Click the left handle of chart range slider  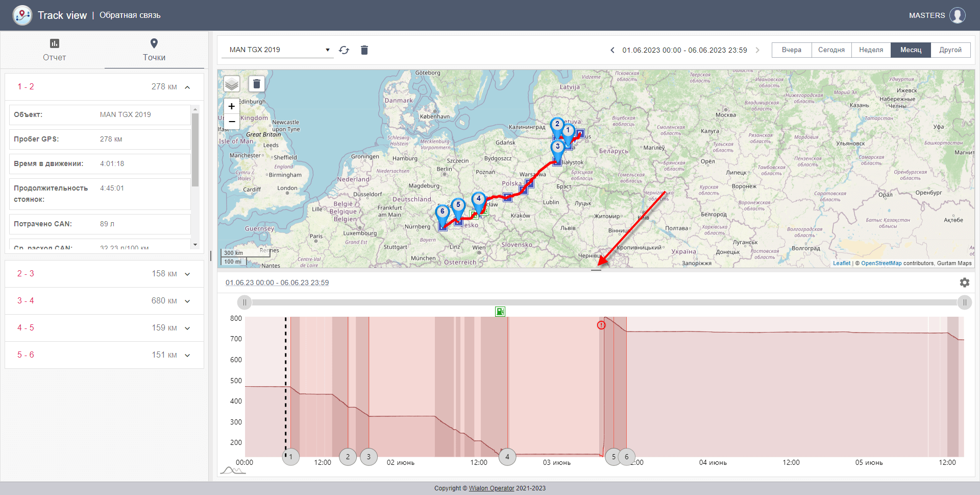(x=244, y=302)
